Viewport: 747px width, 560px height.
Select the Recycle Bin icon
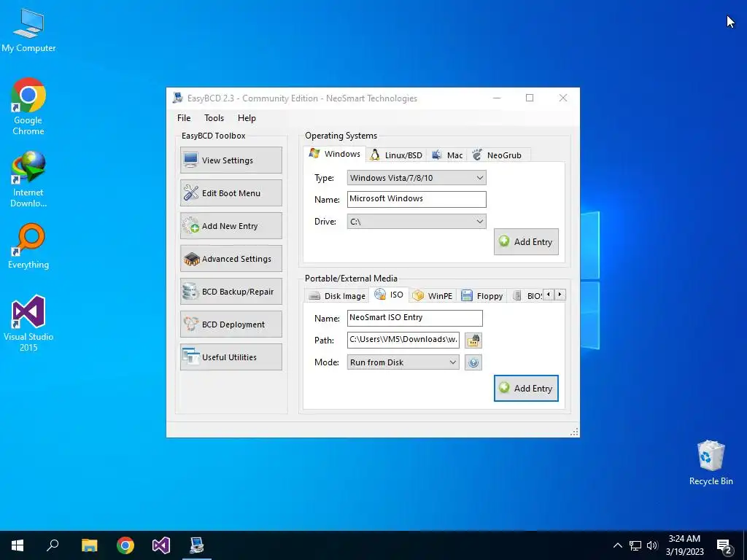pyautogui.click(x=711, y=463)
